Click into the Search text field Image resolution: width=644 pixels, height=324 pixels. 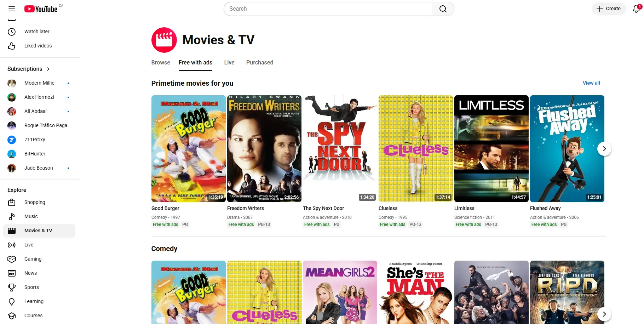[327, 9]
